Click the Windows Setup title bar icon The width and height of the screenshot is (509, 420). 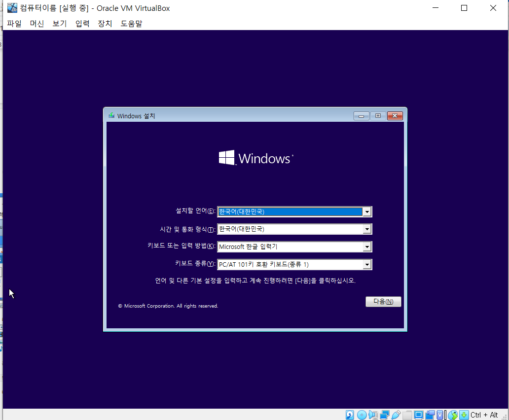tap(111, 115)
